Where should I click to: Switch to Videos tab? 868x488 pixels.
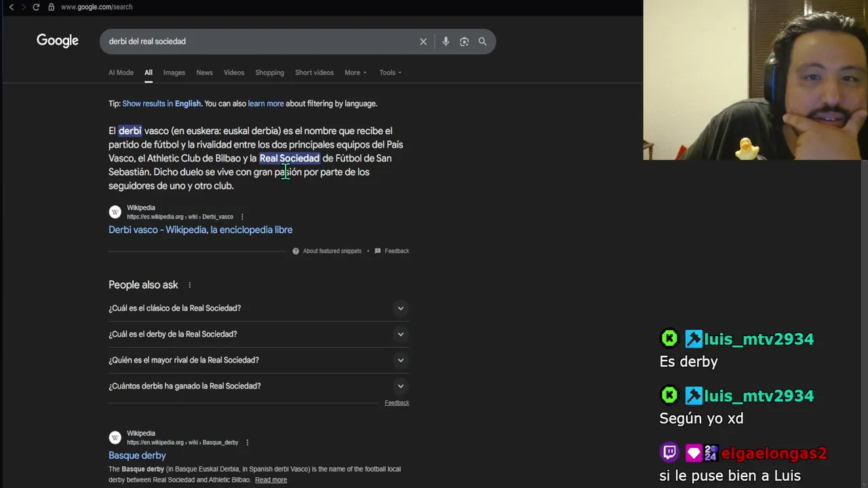[x=234, y=73]
